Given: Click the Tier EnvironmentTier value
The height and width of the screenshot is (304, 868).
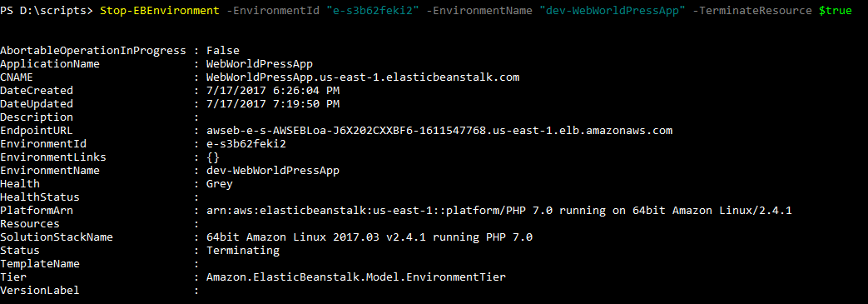Looking at the screenshot, I should [x=356, y=277].
